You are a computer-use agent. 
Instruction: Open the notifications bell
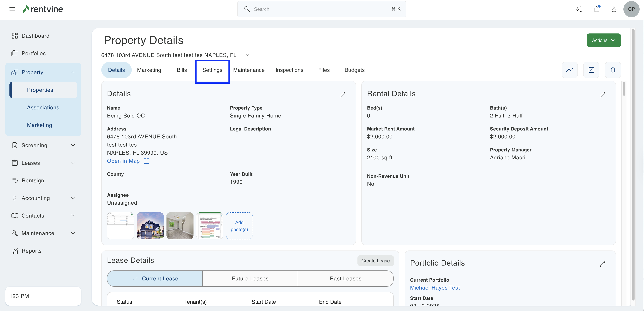coord(596,9)
